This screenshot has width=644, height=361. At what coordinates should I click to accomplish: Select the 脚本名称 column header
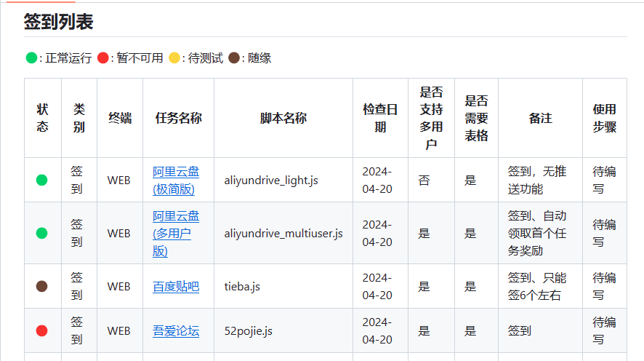click(x=283, y=118)
